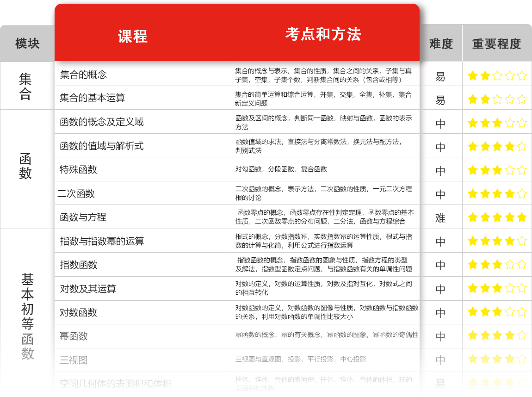The height and width of the screenshot is (397, 532).
Task: Click the star rating for 集合的概念
Action: (497, 75)
